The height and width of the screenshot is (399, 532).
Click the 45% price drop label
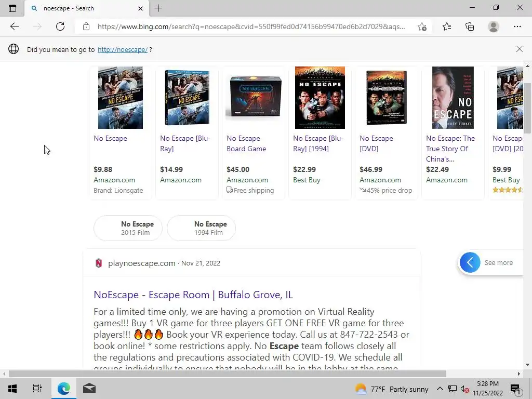pos(386,190)
